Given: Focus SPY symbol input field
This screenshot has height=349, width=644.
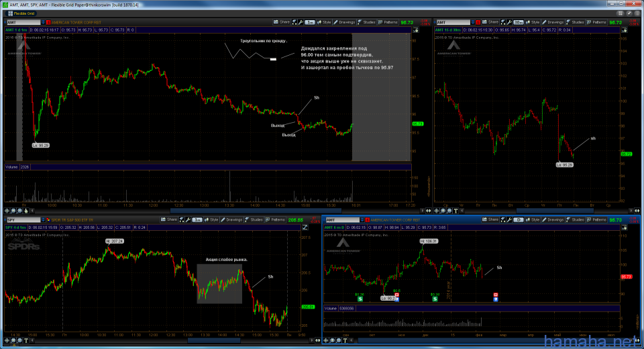Looking at the screenshot, I should point(23,220).
